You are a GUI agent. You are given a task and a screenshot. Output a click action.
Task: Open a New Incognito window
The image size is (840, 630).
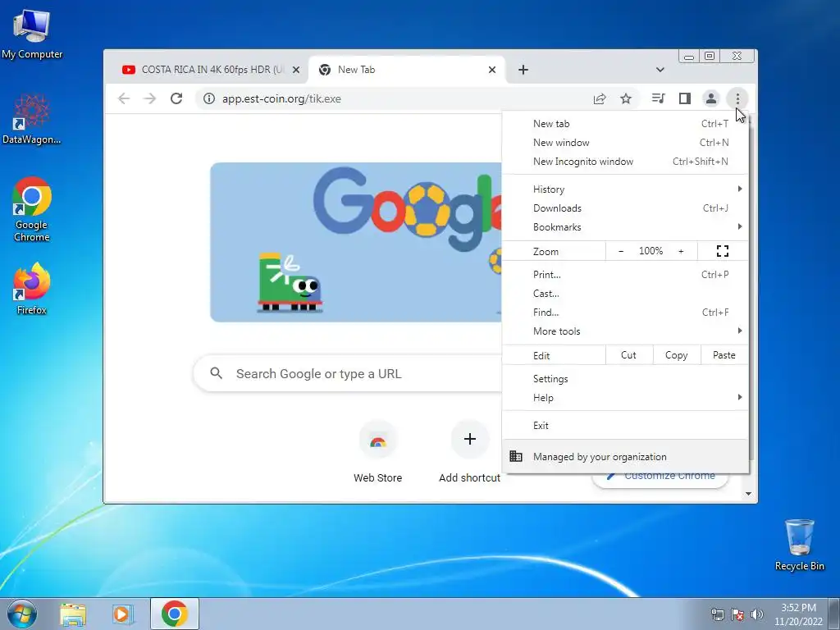point(626,162)
